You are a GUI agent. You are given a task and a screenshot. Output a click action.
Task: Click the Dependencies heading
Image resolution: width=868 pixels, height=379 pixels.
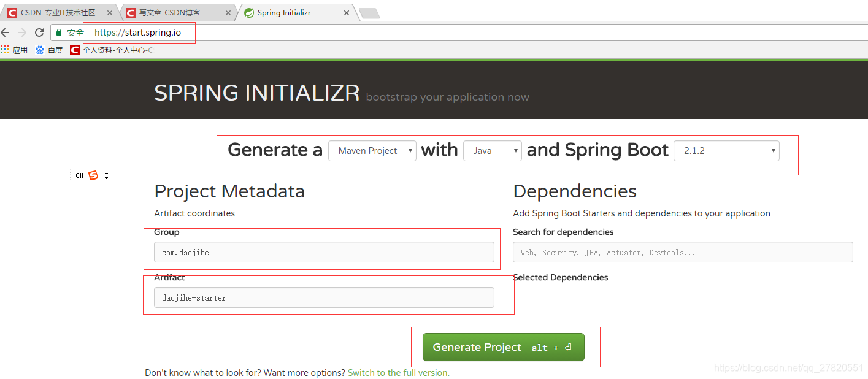pyautogui.click(x=575, y=191)
